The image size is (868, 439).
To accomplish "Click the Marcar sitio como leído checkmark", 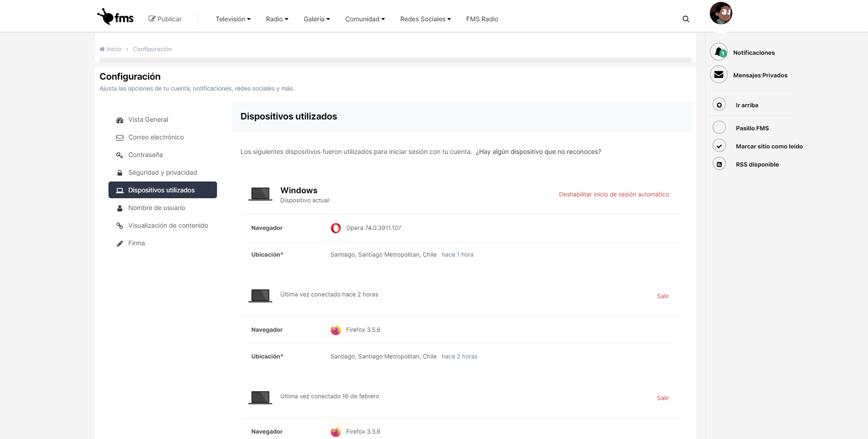I will (719, 146).
